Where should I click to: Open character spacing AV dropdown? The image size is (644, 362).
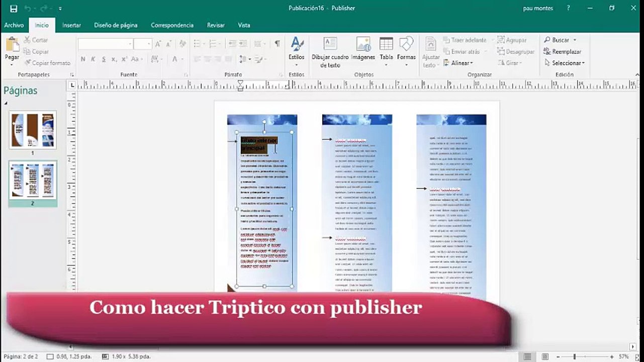point(156,59)
